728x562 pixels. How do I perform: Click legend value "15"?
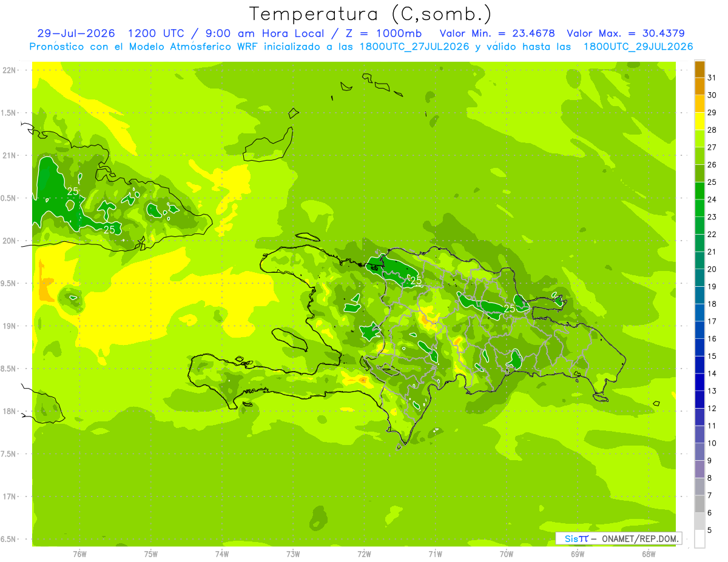(712, 356)
